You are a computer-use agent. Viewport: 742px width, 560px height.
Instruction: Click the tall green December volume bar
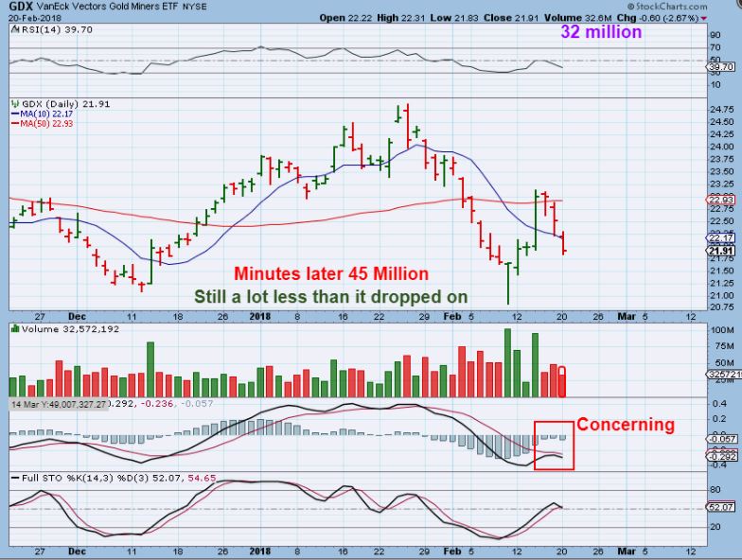pos(151,369)
